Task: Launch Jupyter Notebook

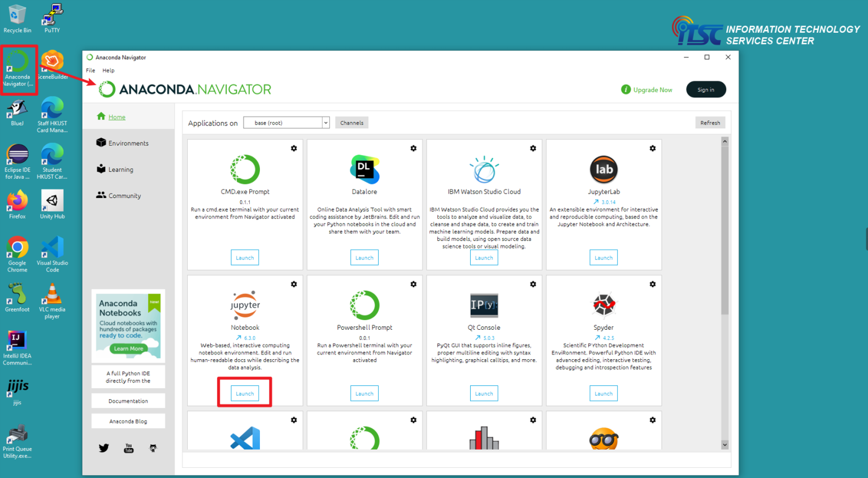Action: (245, 393)
